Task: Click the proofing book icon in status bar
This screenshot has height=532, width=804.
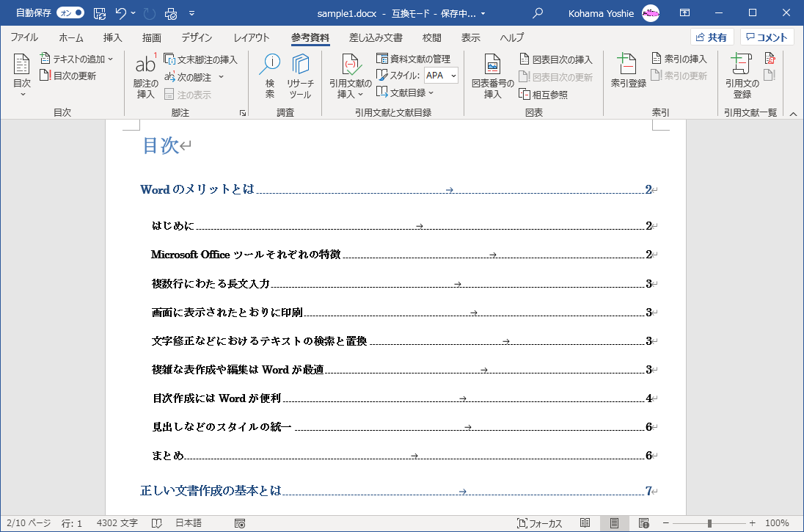Action: pos(157,523)
